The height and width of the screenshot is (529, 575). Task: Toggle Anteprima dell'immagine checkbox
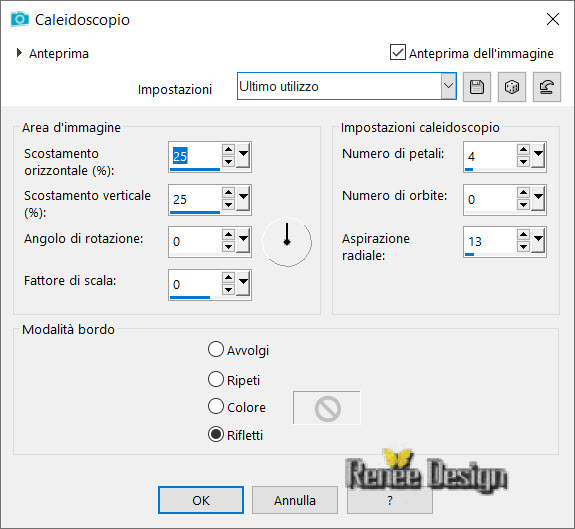(398, 52)
